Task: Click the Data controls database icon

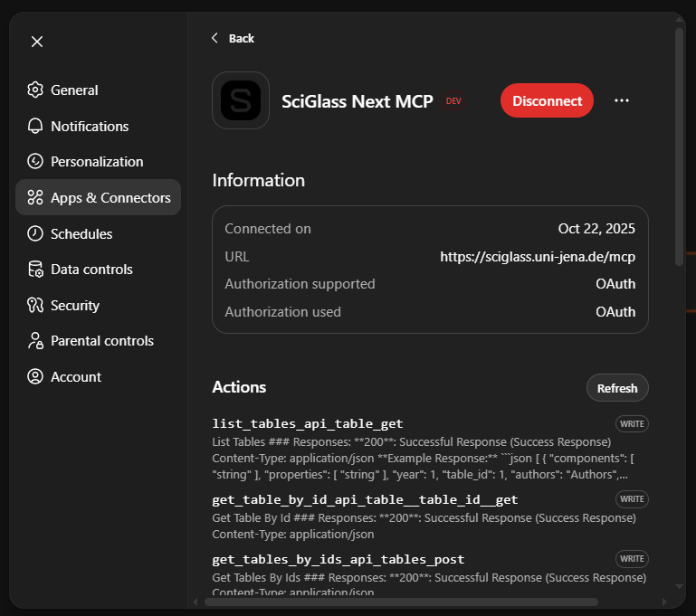Action: [35, 270]
